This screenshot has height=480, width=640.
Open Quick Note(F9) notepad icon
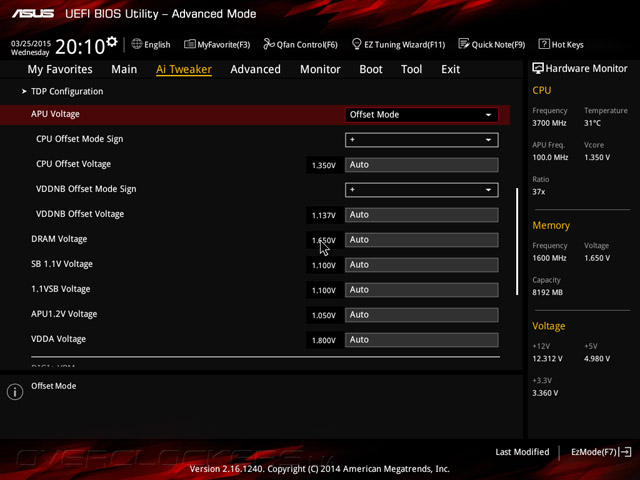[464, 44]
